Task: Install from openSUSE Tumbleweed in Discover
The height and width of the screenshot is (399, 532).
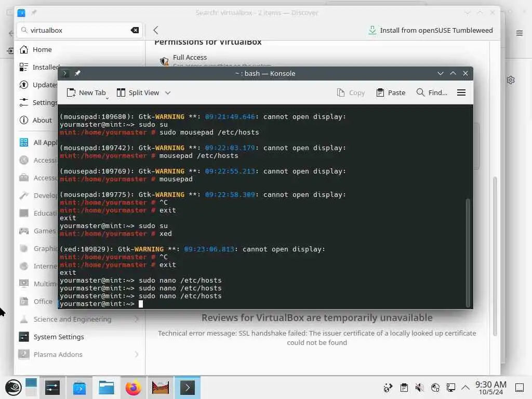Action: [x=431, y=30]
